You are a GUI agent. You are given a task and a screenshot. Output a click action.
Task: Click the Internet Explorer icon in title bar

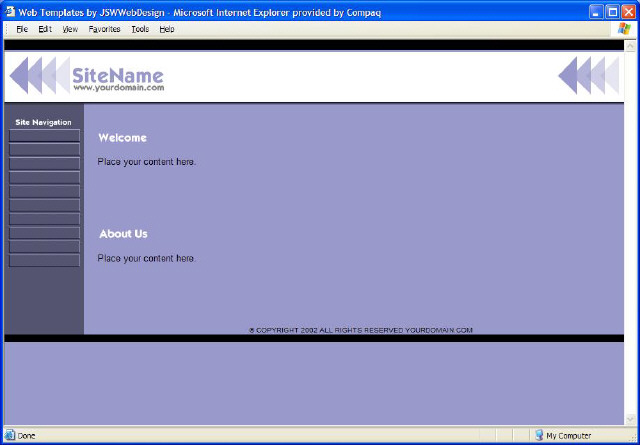(x=10, y=10)
